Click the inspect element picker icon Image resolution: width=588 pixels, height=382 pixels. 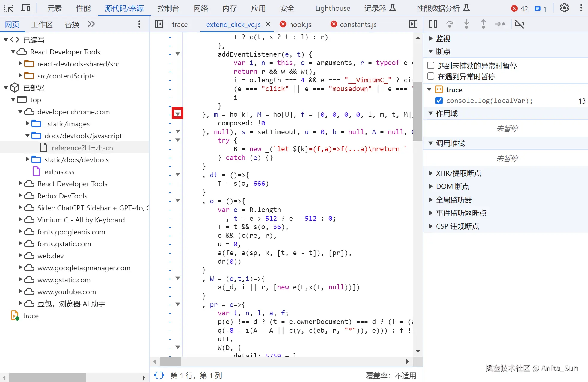9,8
